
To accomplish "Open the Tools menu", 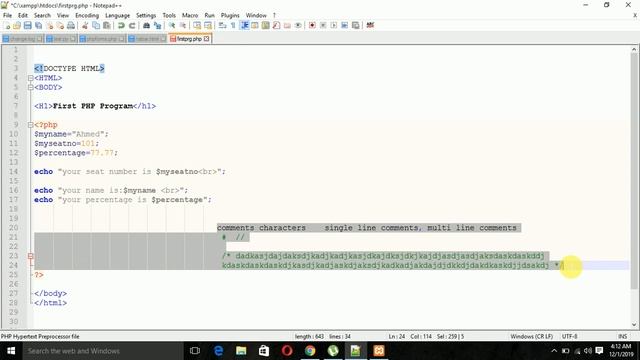I will (169, 16).
